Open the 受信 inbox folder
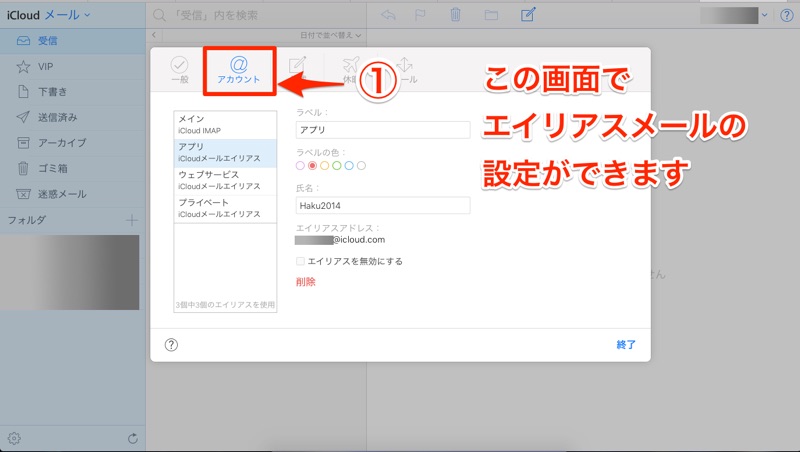 click(x=72, y=41)
